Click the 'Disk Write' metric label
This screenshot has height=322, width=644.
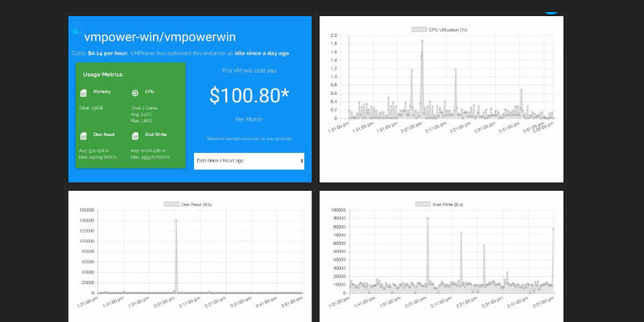click(155, 134)
